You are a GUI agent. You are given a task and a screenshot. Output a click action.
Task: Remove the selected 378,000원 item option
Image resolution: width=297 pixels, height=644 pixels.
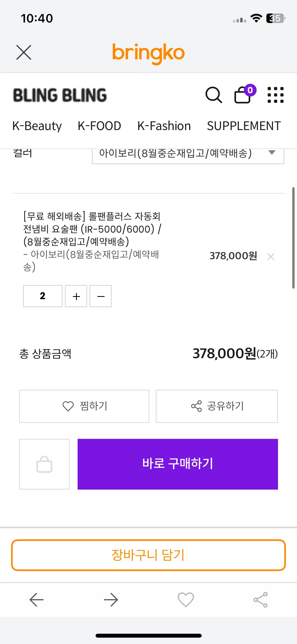(271, 256)
